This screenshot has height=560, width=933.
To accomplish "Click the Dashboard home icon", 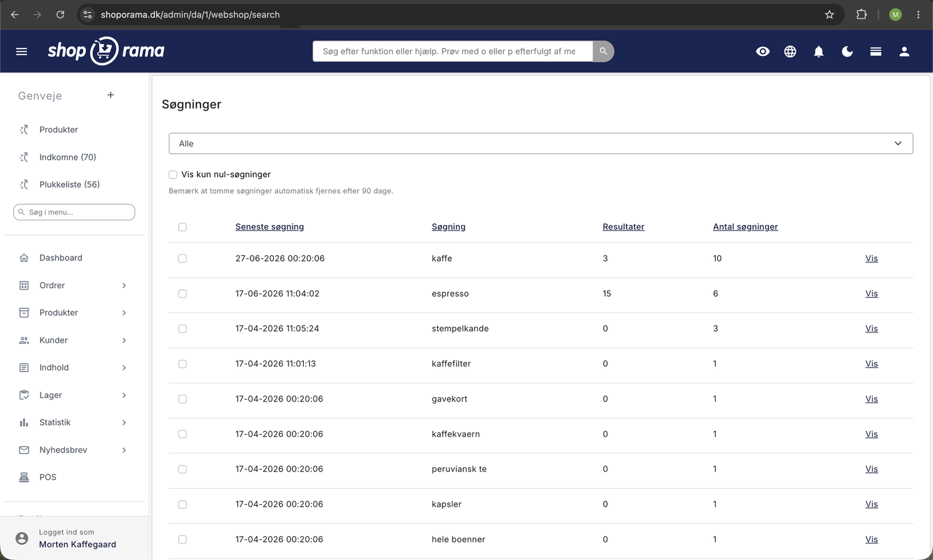I will pos(24,258).
